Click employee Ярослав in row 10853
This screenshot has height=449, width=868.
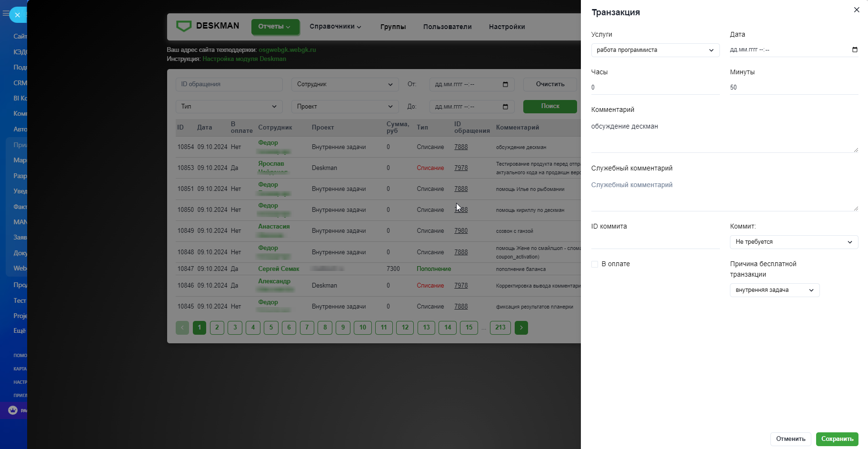271,164
